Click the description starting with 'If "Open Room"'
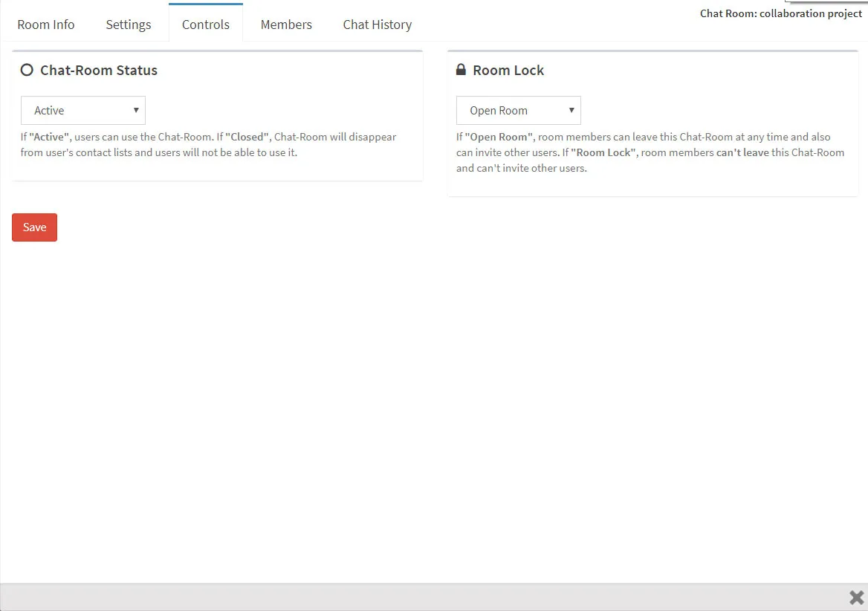This screenshot has height=611, width=868. point(650,152)
